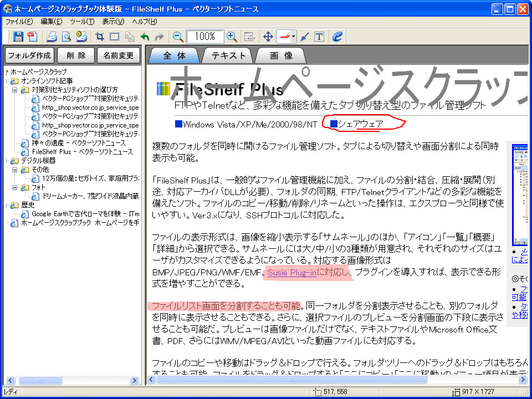Select FileShelf Plus - ベクターソフトニュース tree item

82,152
